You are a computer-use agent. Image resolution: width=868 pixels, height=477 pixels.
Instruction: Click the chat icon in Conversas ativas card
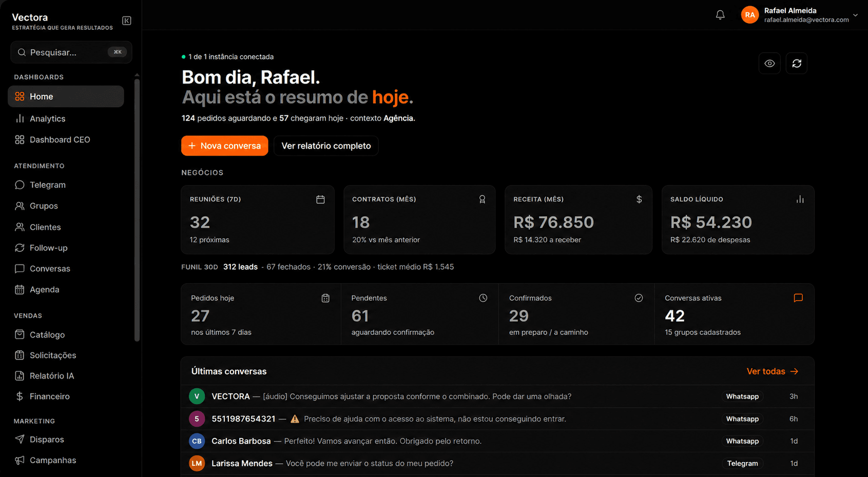pyautogui.click(x=798, y=298)
